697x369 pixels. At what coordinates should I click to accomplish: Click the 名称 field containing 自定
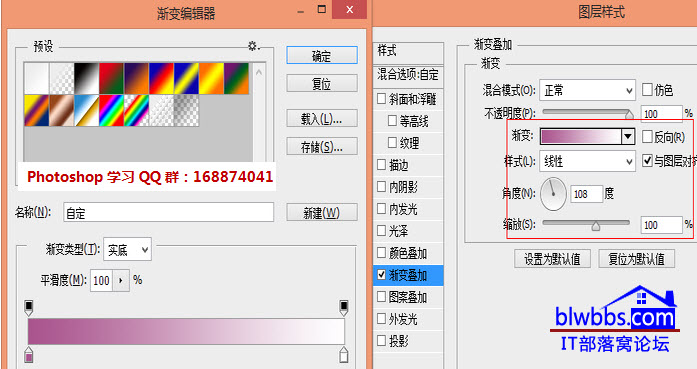168,213
